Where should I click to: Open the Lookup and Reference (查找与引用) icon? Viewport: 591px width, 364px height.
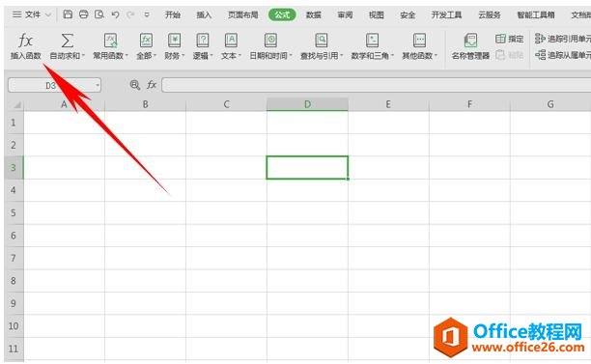pos(322,41)
